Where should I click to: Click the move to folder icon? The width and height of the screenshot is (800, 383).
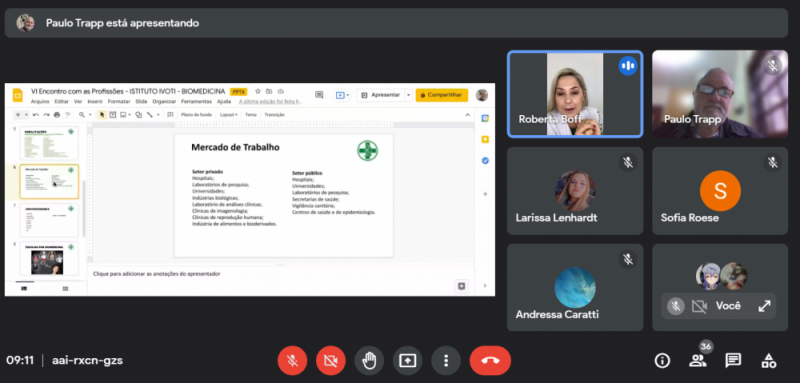click(x=269, y=92)
